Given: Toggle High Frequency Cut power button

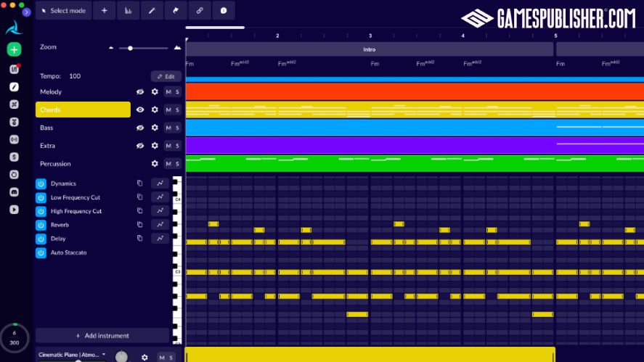Looking at the screenshot, I should pyautogui.click(x=41, y=211).
